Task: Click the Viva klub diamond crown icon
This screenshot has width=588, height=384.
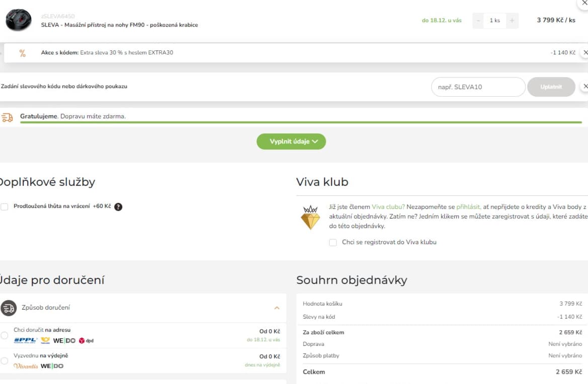Action: tap(310, 217)
